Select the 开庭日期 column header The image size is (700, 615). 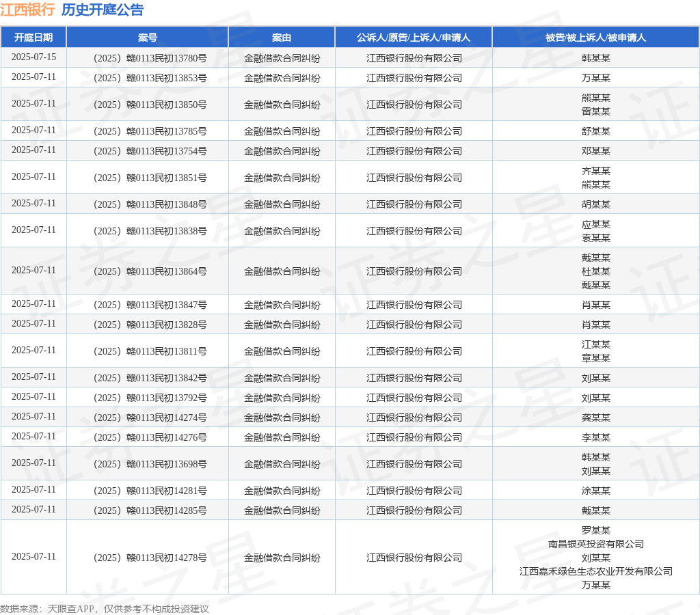coord(33,38)
